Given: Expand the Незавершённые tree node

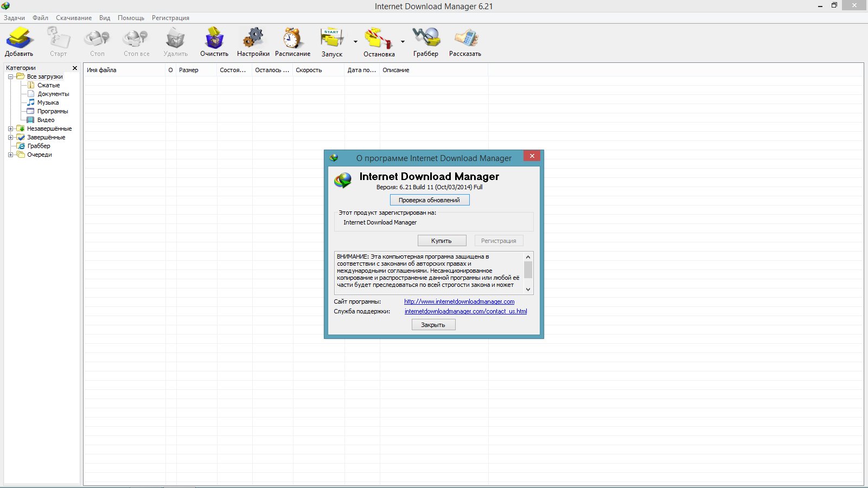Looking at the screenshot, I should click(x=10, y=129).
